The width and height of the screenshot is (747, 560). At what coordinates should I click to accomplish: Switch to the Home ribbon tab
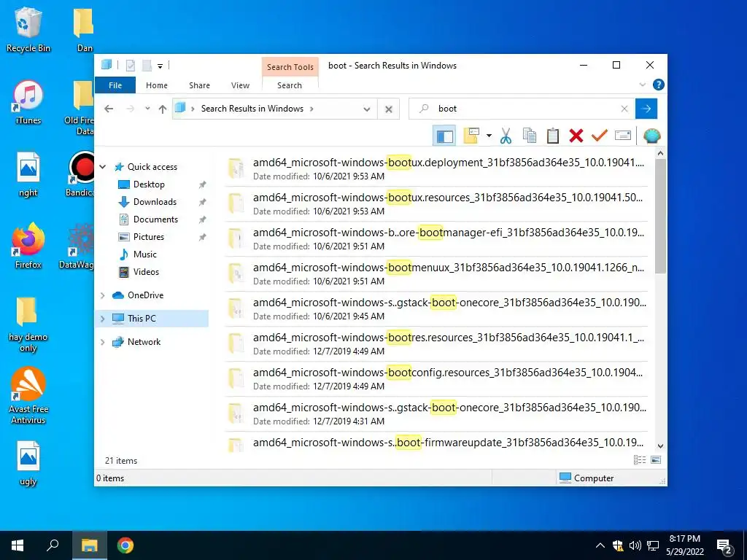(x=157, y=85)
